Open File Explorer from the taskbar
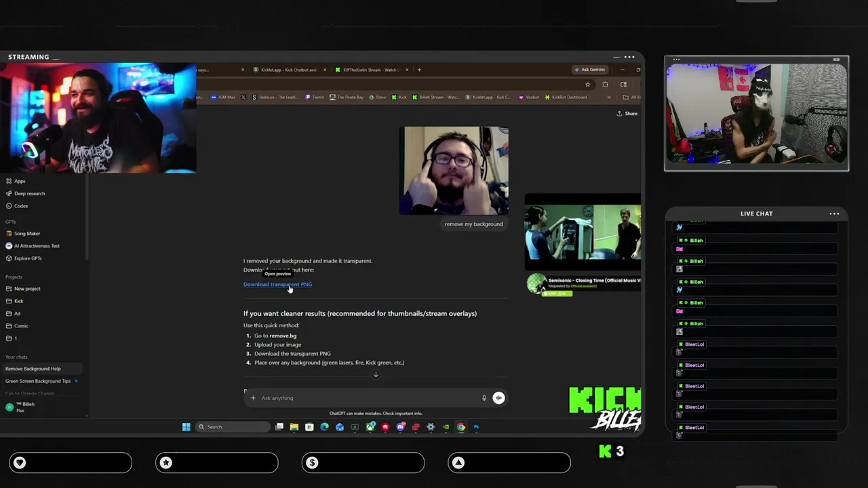The image size is (868, 488). (294, 427)
